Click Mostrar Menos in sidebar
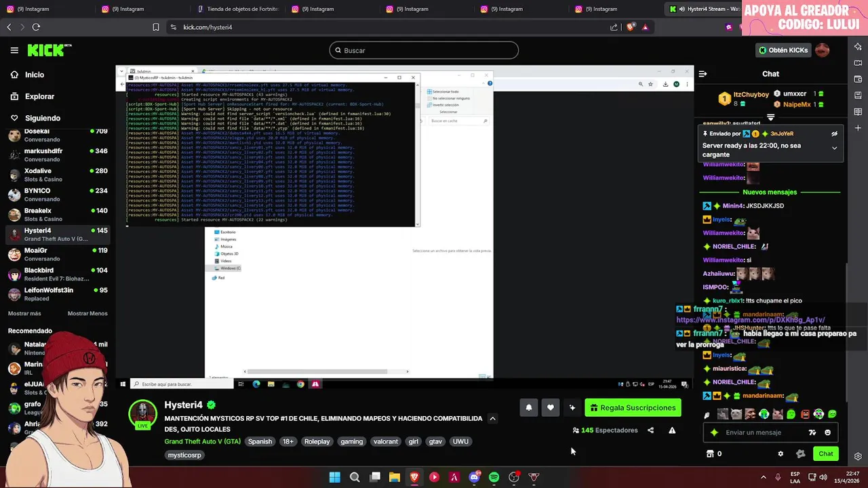The width and height of the screenshot is (868, 488). [x=87, y=314]
